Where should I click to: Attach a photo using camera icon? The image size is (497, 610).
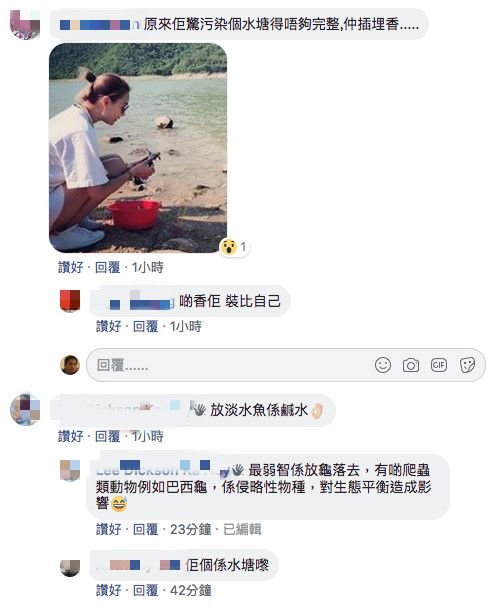pyautogui.click(x=411, y=365)
